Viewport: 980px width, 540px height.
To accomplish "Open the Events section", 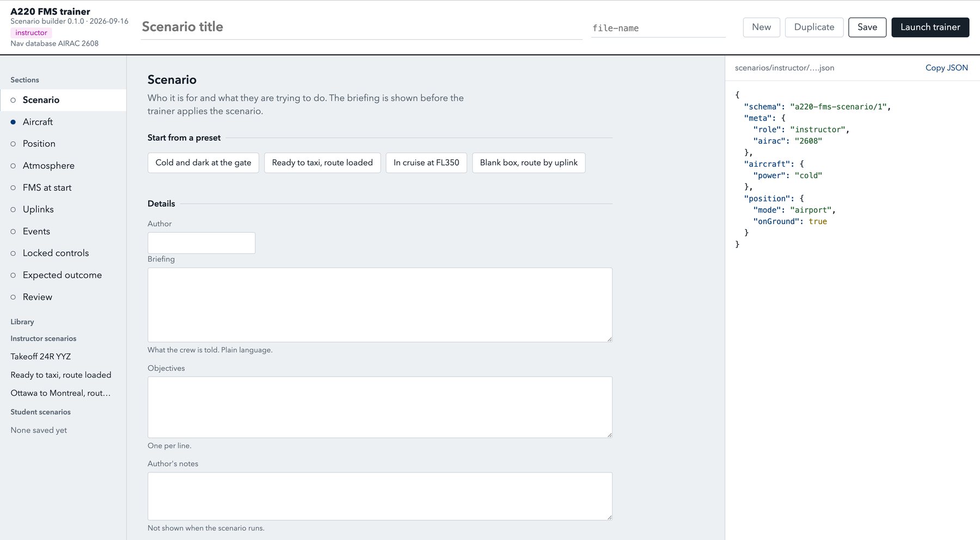I will click(x=63, y=231).
